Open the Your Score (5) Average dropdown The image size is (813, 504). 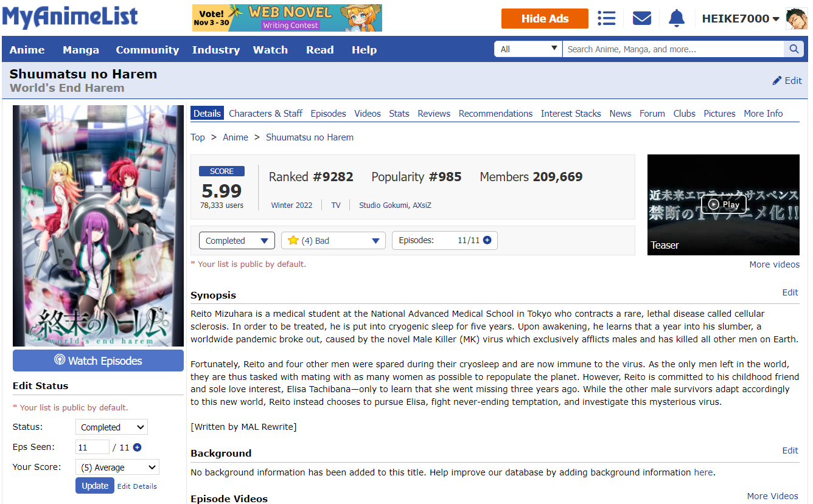coord(117,468)
